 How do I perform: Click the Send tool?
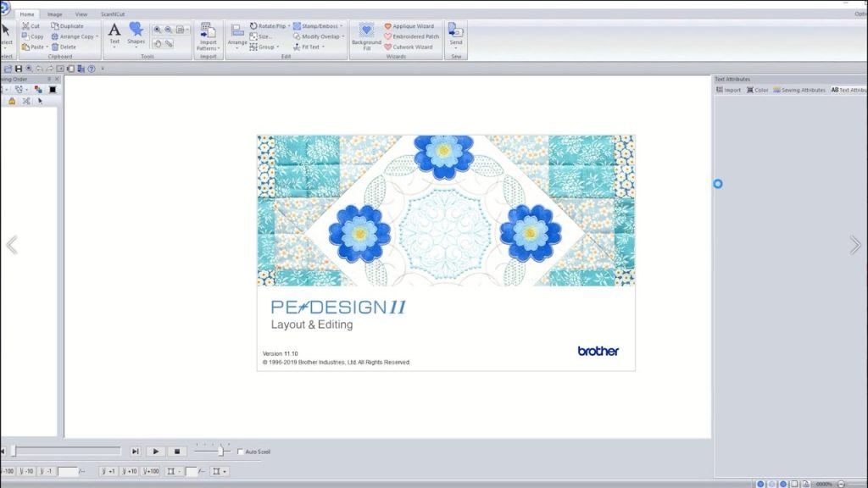point(455,30)
